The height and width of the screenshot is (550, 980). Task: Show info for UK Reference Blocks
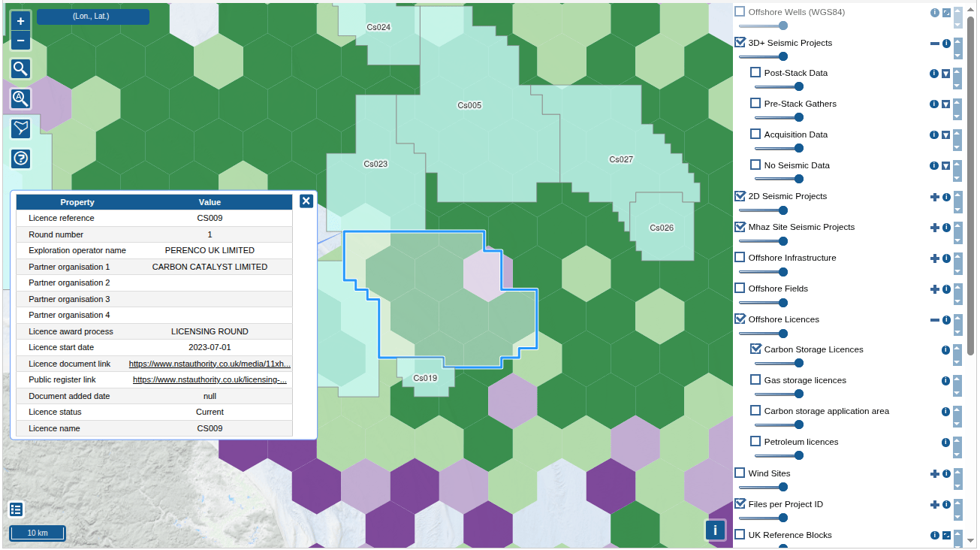pyautogui.click(x=935, y=536)
